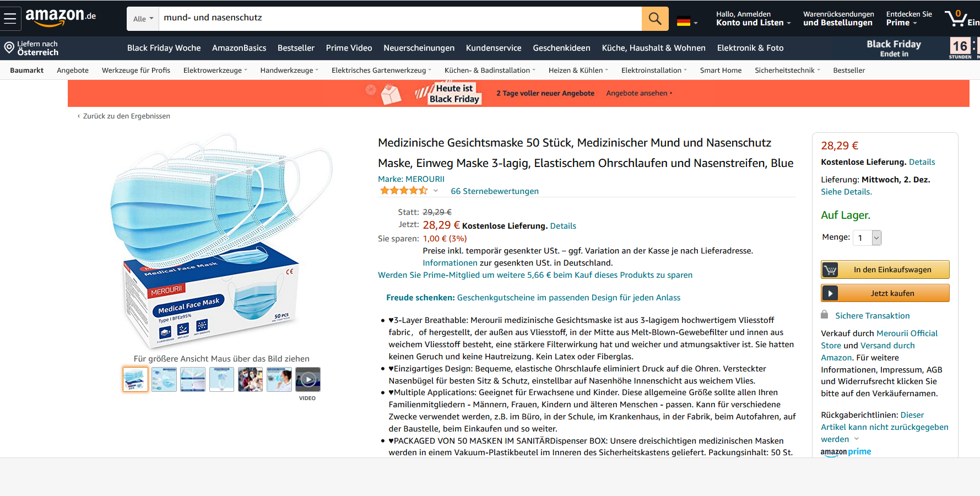
Task: Expand the return policy chevron
Action: coord(856,439)
